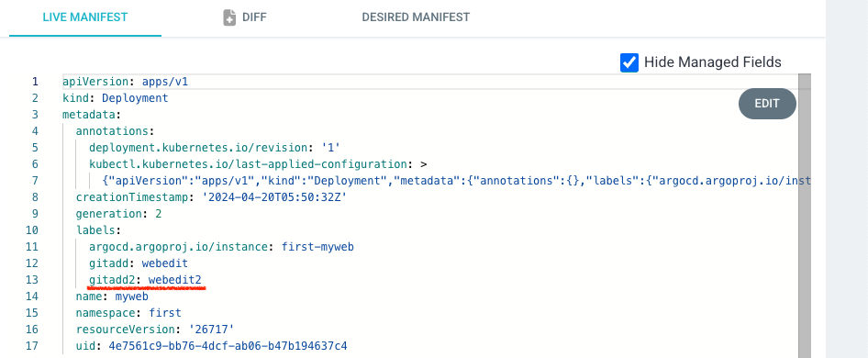This screenshot has height=358, width=868.
Task: Click the Hide Managed Fields label text
Action: 713,62
